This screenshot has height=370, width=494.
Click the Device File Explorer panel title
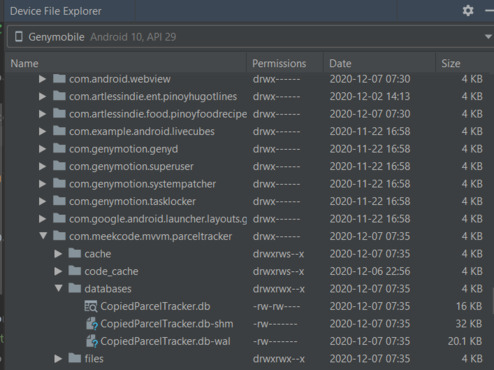point(56,11)
